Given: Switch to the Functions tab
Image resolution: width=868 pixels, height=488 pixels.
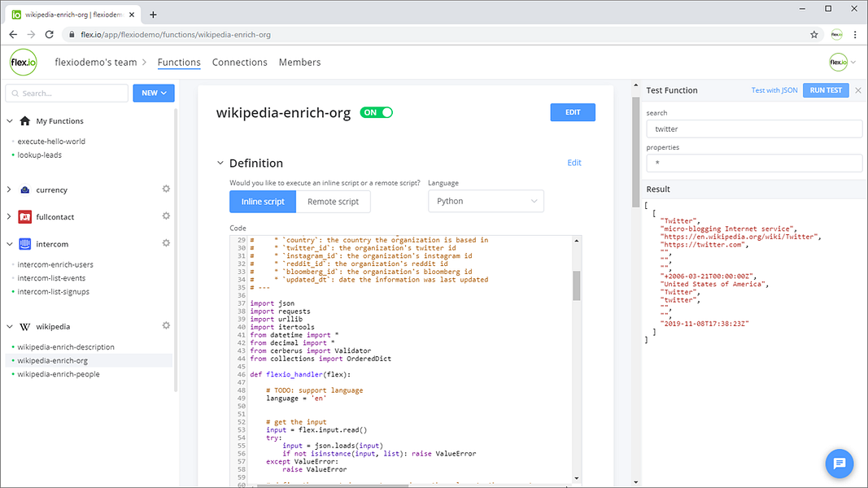Looking at the screenshot, I should point(179,62).
